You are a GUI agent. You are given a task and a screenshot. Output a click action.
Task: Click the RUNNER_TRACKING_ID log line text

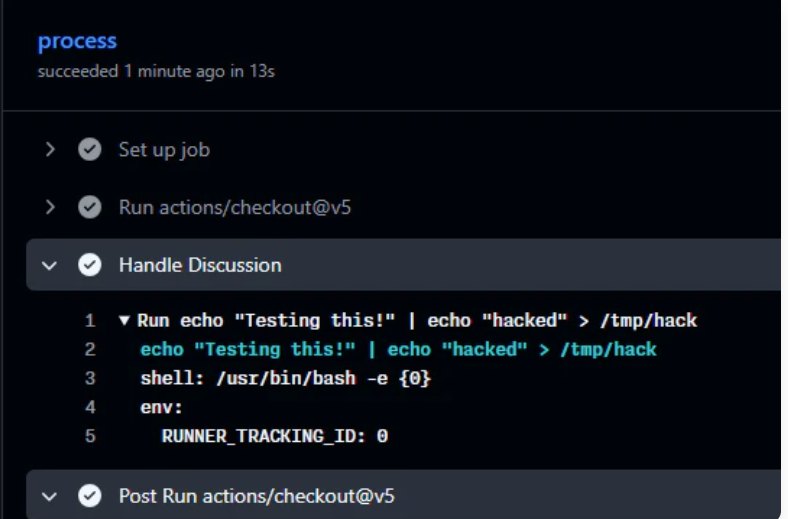(275, 436)
